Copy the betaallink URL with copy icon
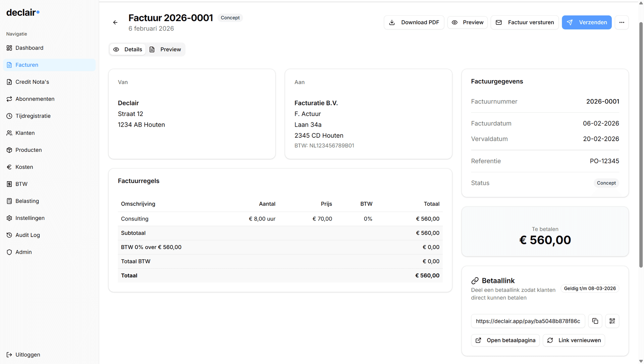Screen dimensions: 644x364 point(595,321)
